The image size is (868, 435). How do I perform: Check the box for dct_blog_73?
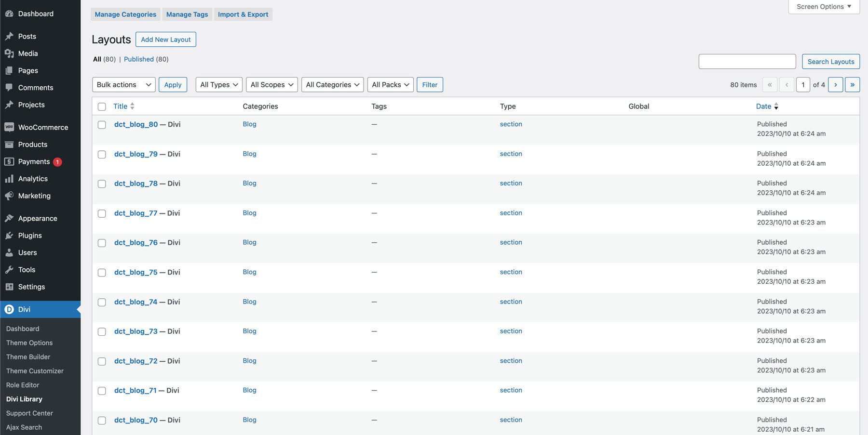pyautogui.click(x=102, y=332)
